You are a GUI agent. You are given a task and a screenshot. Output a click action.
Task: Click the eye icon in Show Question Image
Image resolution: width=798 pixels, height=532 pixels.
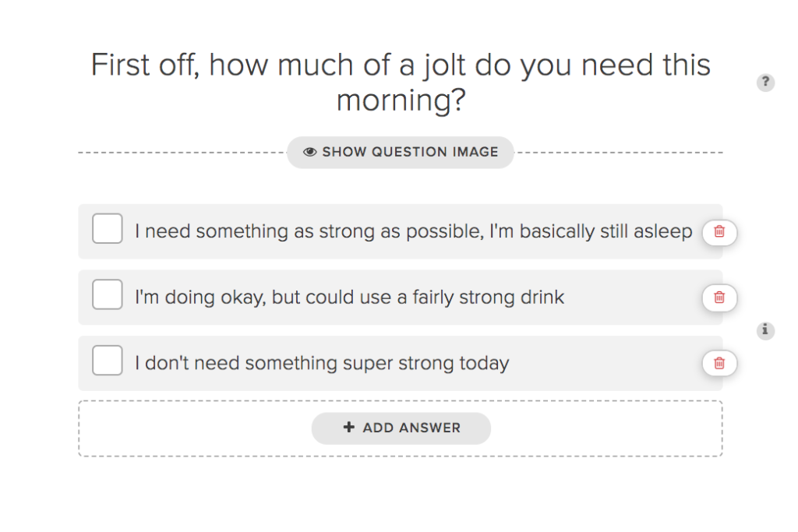310,152
